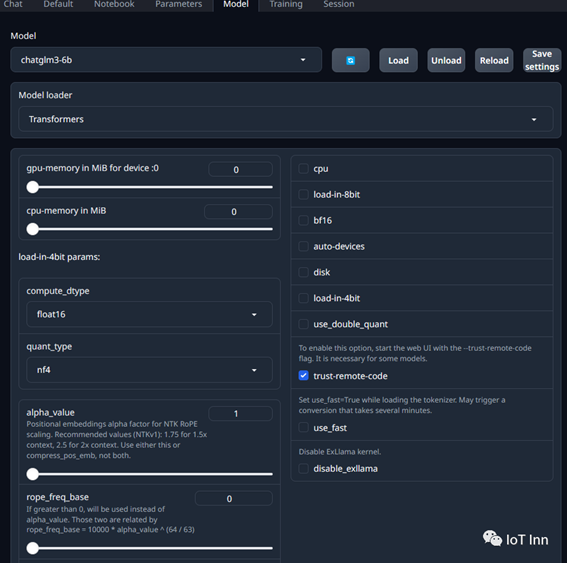
Task: Toggle the bf16 checkbox
Action: [303, 220]
